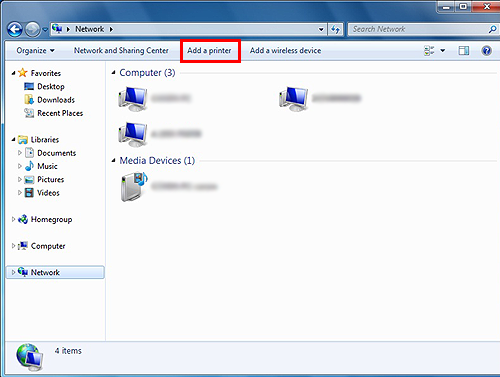
Task: Click the refresh button beside address bar
Action: pos(335,29)
